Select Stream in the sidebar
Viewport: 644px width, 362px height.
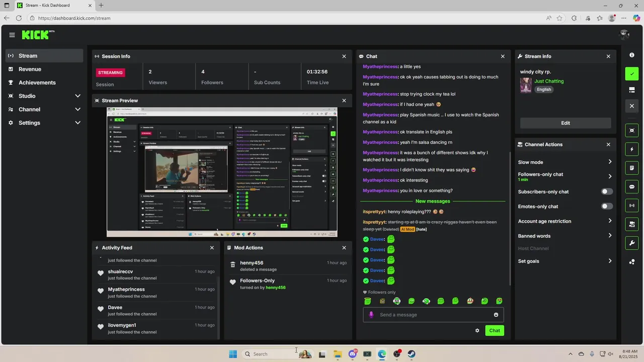44,56
